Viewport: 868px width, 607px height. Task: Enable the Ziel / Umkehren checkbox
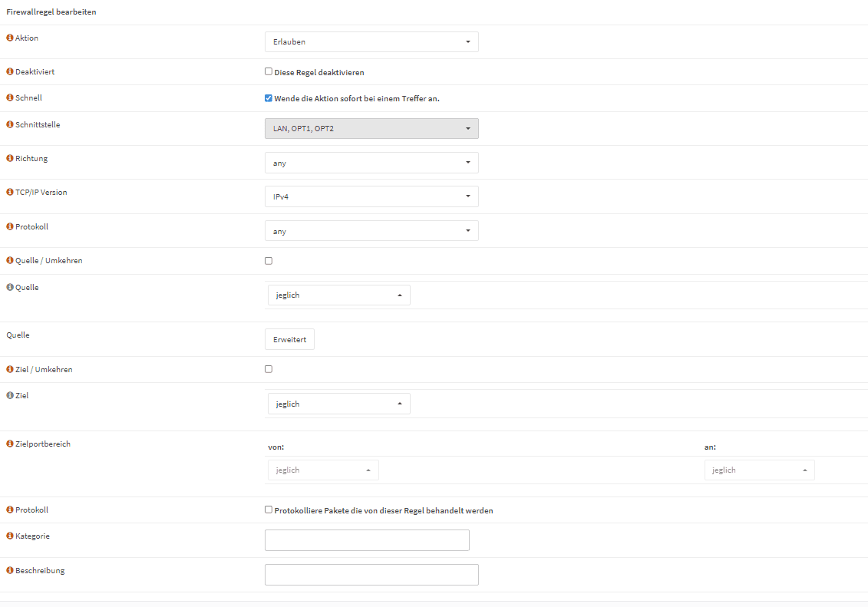tap(269, 369)
